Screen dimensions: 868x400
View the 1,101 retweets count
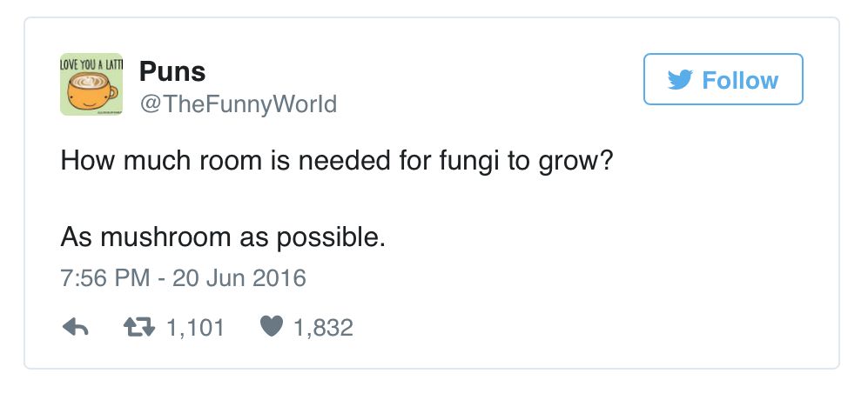tap(194, 328)
